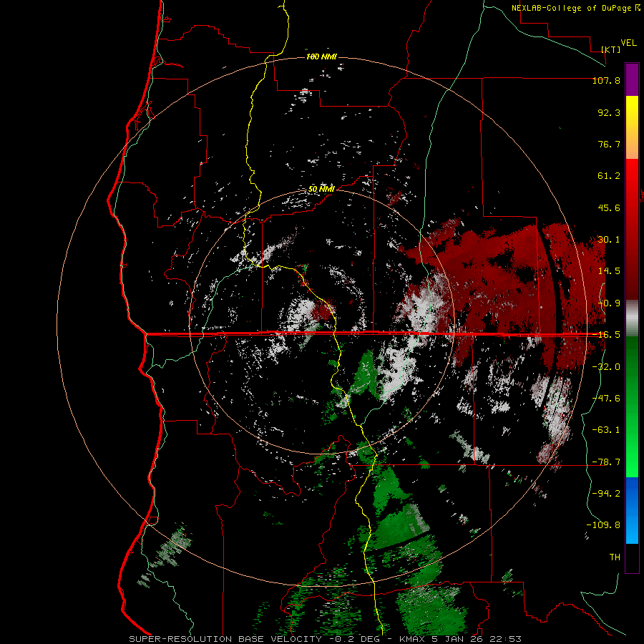Click the -47.6 scale value
644x644 pixels.
pyautogui.click(x=606, y=399)
